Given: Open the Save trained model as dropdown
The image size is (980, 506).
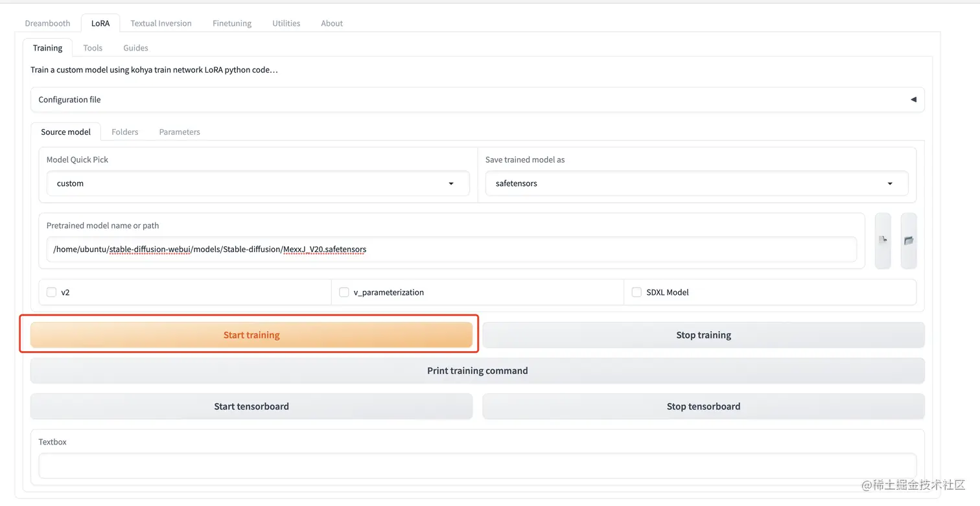Looking at the screenshot, I should 696,183.
